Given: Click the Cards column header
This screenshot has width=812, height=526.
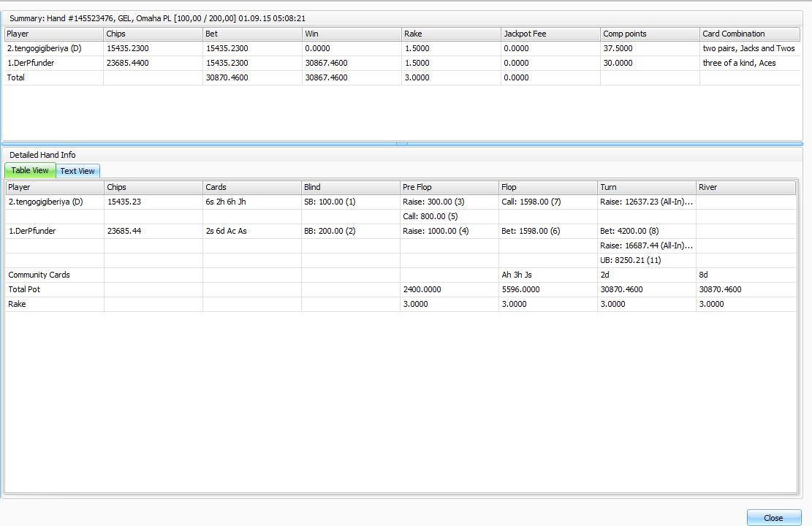Looking at the screenshot, I should tap(252, 188).
